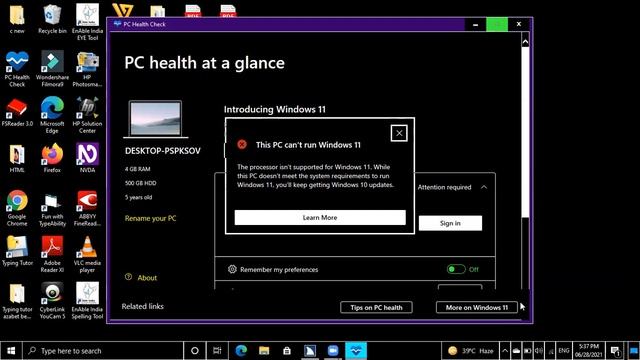Open Adobe Reader XI desktop icon

(52, 255)
